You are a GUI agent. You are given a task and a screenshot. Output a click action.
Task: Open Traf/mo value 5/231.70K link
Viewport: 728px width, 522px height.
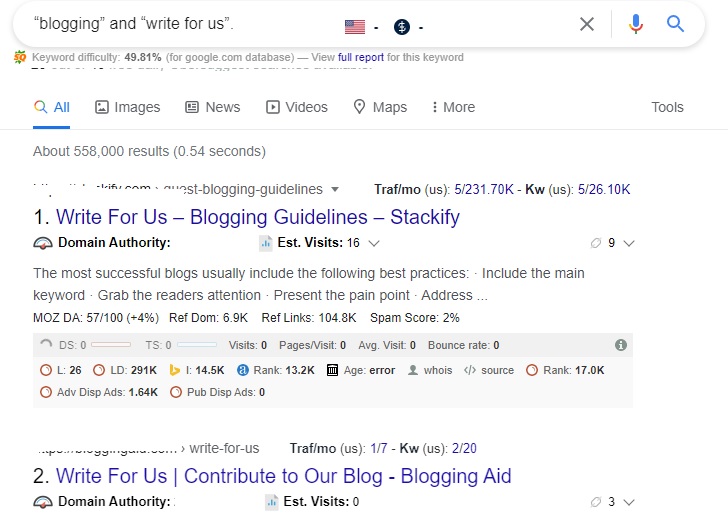click(484, 189)
